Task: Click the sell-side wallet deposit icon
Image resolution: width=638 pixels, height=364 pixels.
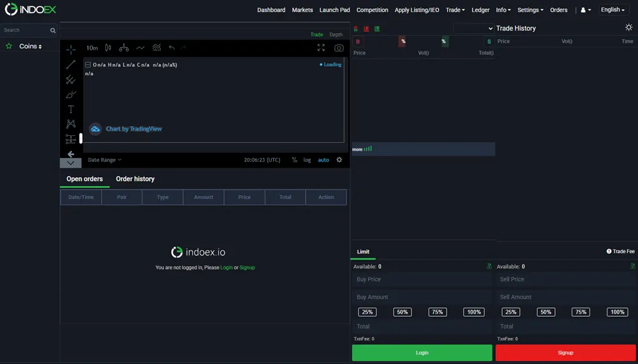Action: [632, 266]
